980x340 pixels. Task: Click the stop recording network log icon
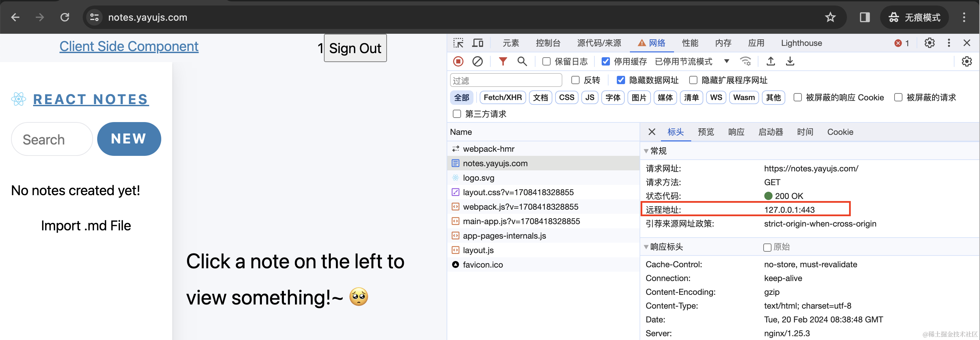(x=458, y=61)
